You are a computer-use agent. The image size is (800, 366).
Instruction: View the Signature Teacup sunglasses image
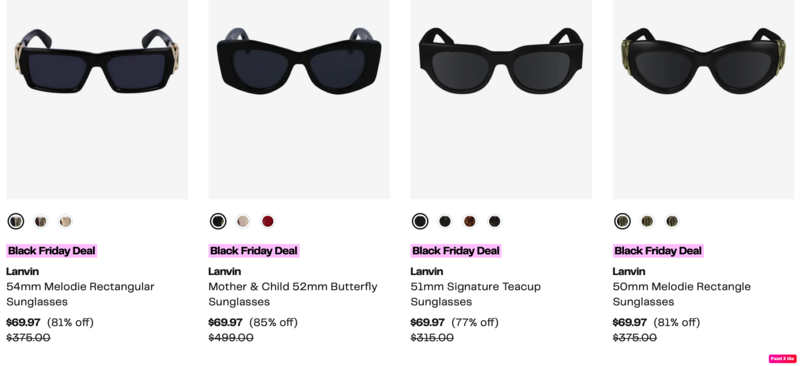pyautogui.click(x=501, y=100)
